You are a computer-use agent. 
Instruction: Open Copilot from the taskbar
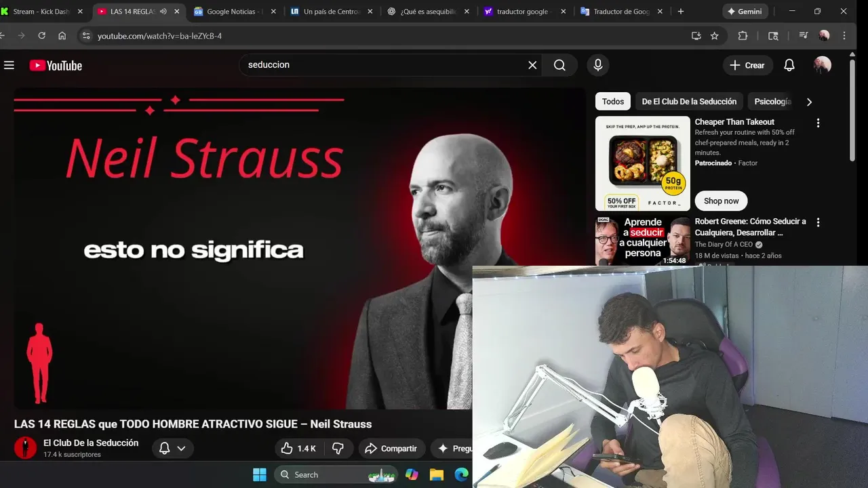point(412,474)
